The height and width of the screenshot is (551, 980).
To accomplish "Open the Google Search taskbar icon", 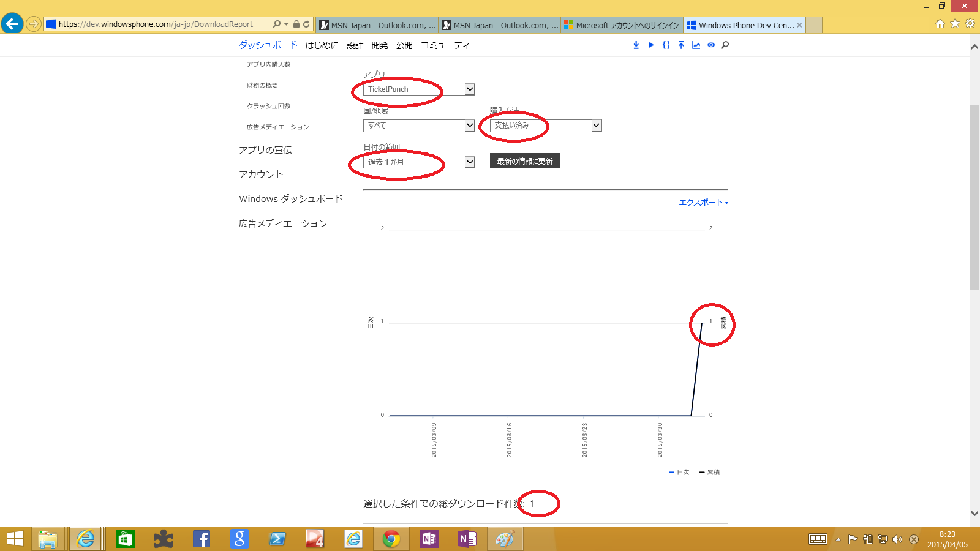I will coord(239,539).
